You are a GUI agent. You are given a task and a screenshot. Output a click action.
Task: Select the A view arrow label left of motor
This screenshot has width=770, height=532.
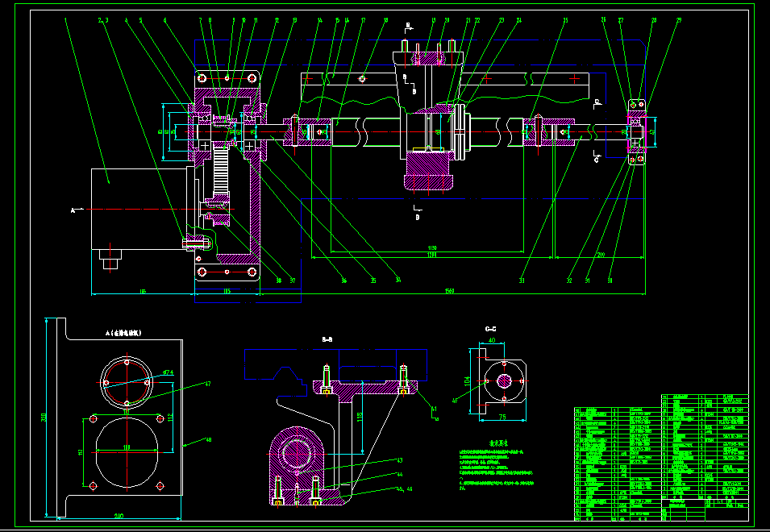click(x=73, y=210)
